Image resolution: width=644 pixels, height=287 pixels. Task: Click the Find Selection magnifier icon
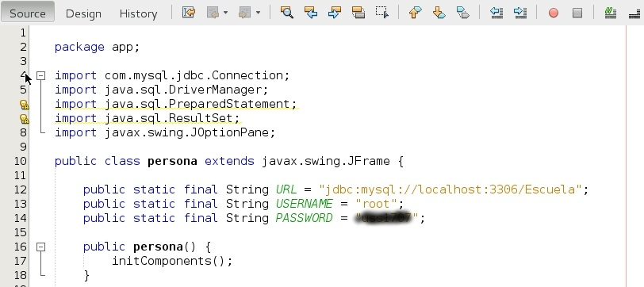286,13
